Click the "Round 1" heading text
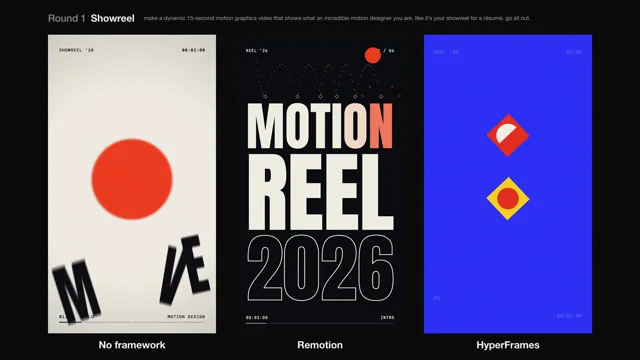The image size is (640, 360). pyautogui.click(x=67, y=18)
